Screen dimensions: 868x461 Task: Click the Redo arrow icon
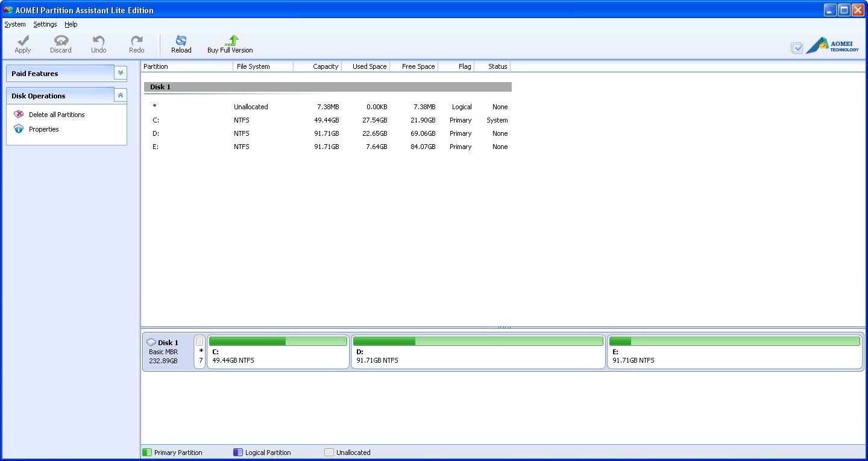coord(137,40)
